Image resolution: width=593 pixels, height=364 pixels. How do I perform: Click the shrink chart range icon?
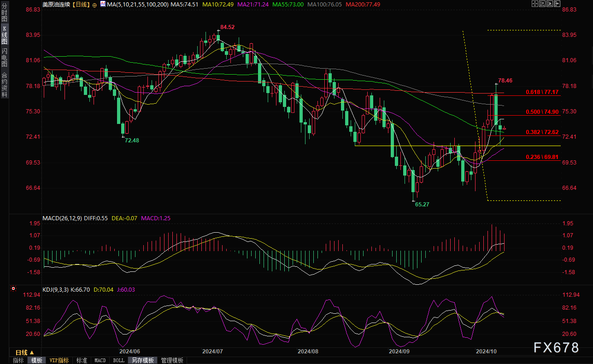click(x=542, y=4)
